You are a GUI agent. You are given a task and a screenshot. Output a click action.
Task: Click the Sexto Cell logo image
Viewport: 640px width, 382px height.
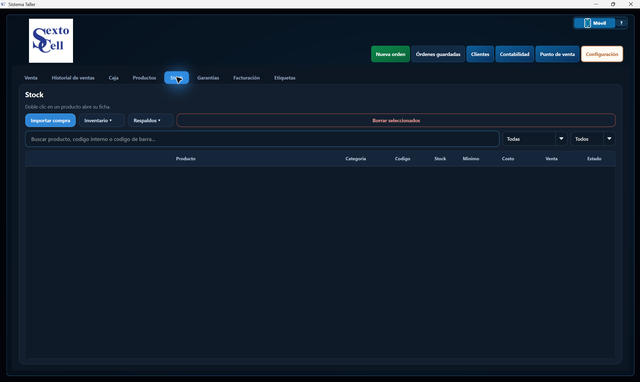(x=51, y=41)
